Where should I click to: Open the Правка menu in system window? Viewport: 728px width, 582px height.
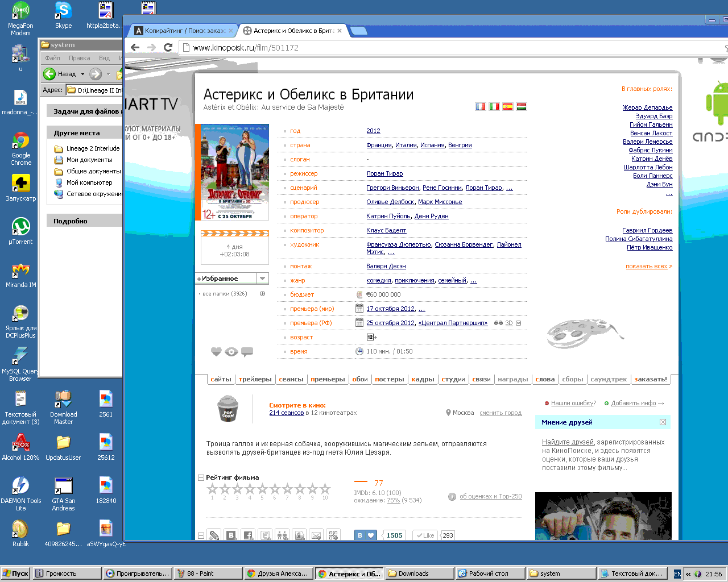click(79, 58)
